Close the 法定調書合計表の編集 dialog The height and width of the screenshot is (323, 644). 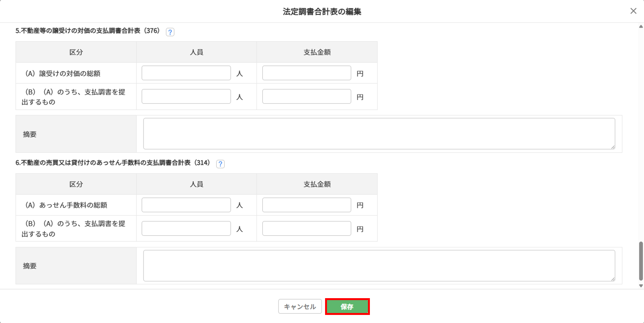click(x=633, y=11)
